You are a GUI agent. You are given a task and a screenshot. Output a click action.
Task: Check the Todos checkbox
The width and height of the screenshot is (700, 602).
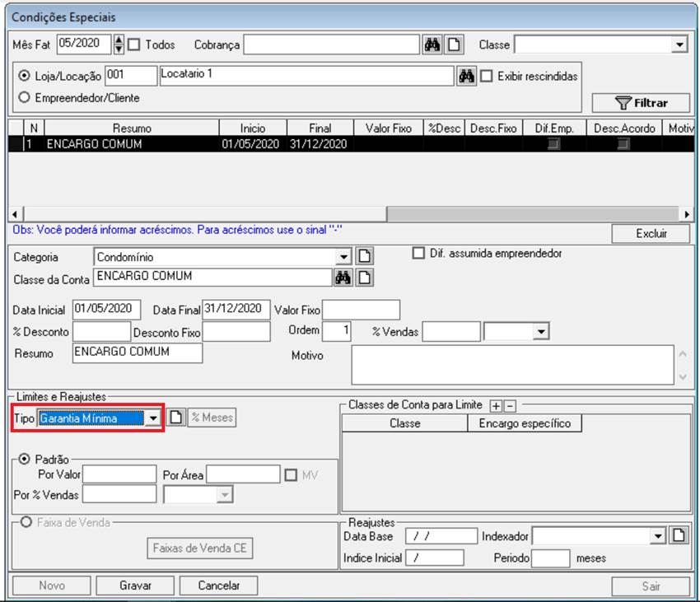[134, 44]
